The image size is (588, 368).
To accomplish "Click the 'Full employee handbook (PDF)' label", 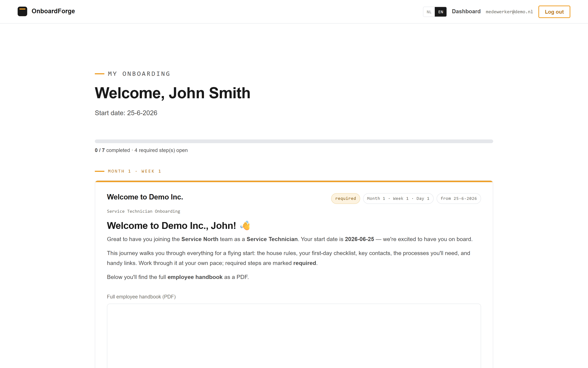I will [x=141, y=297].
